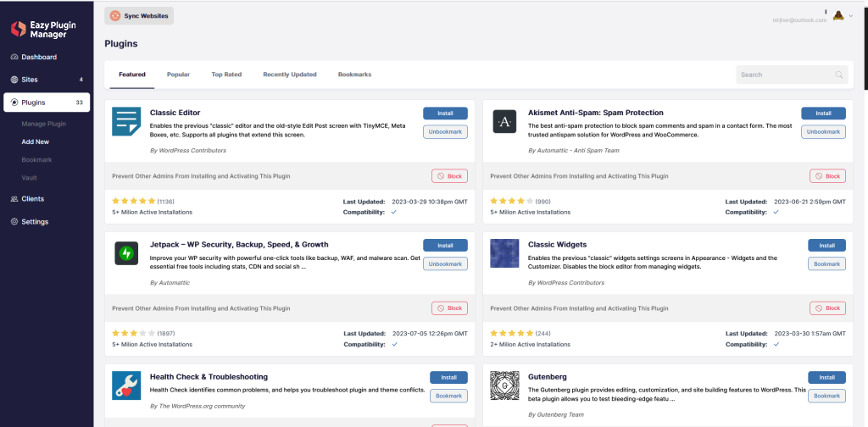Open the Top Rated tab

coord(226,75)
